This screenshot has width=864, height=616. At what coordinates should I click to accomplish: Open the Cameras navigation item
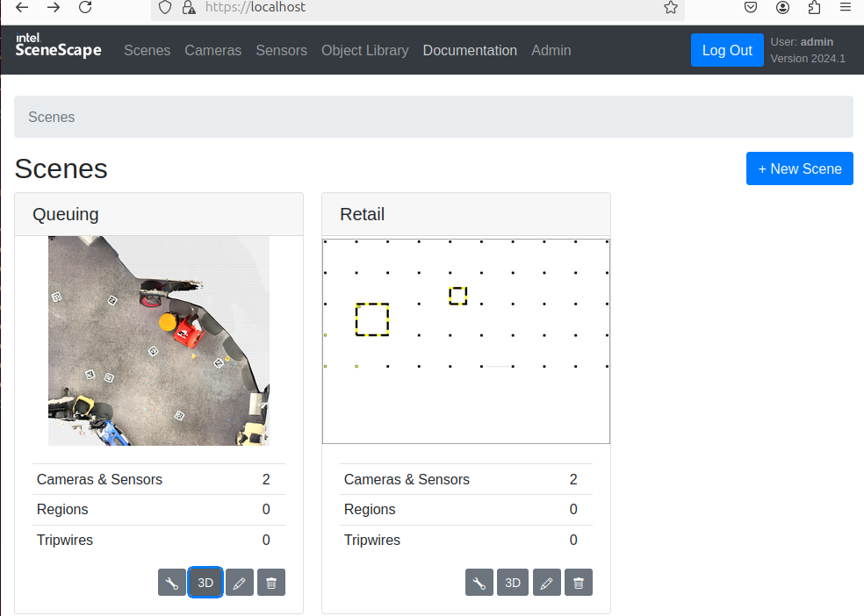pos(212,50)
